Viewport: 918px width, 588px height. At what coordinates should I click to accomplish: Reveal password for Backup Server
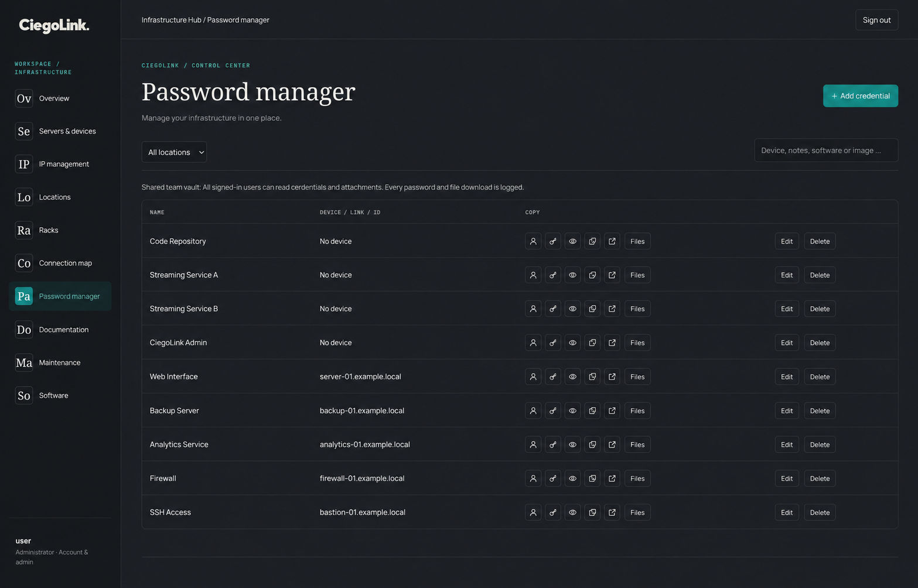tap(572, 411)
